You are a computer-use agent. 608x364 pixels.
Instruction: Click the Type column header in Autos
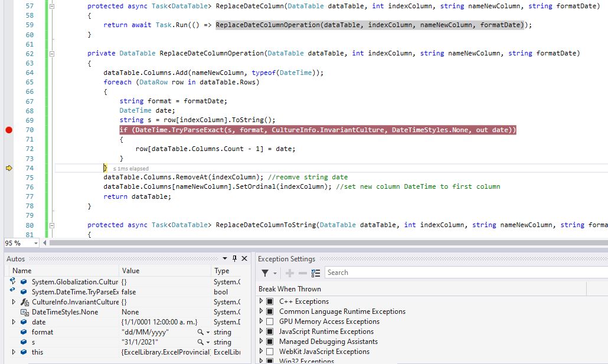coord(226,271)
